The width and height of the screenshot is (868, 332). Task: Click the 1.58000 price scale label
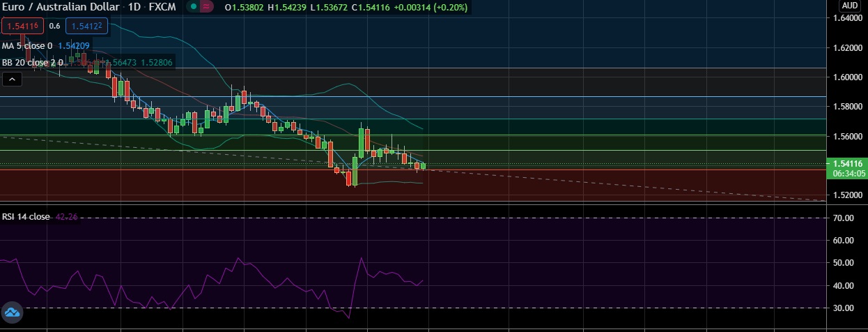tap(849, 107)
